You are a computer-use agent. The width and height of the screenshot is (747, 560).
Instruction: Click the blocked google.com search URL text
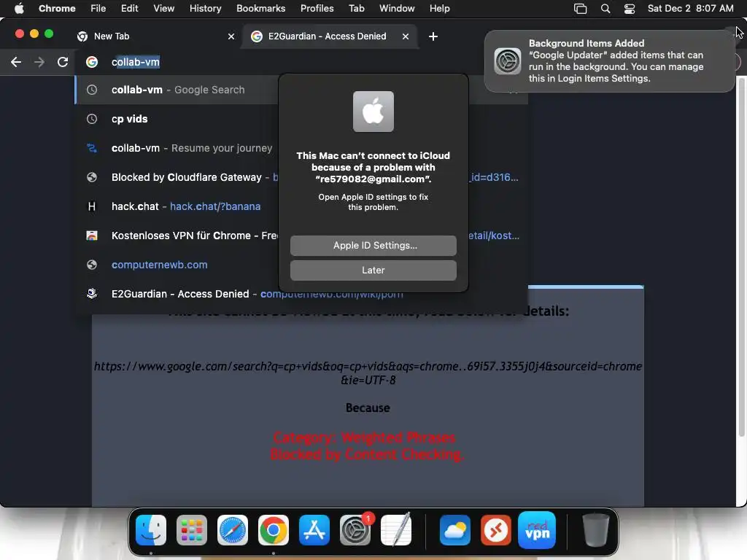[368, 373]
